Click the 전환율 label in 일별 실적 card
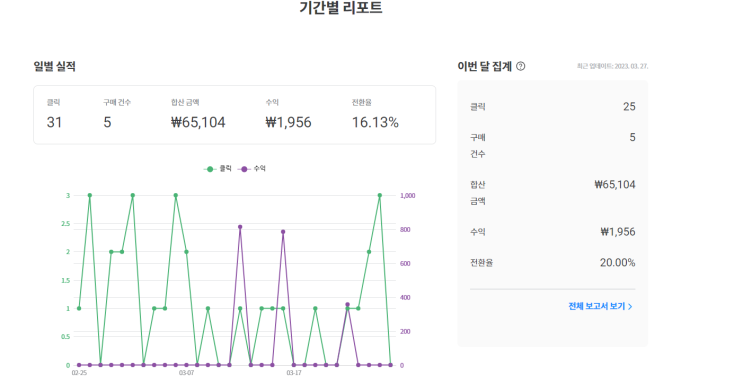 [362, 102]
